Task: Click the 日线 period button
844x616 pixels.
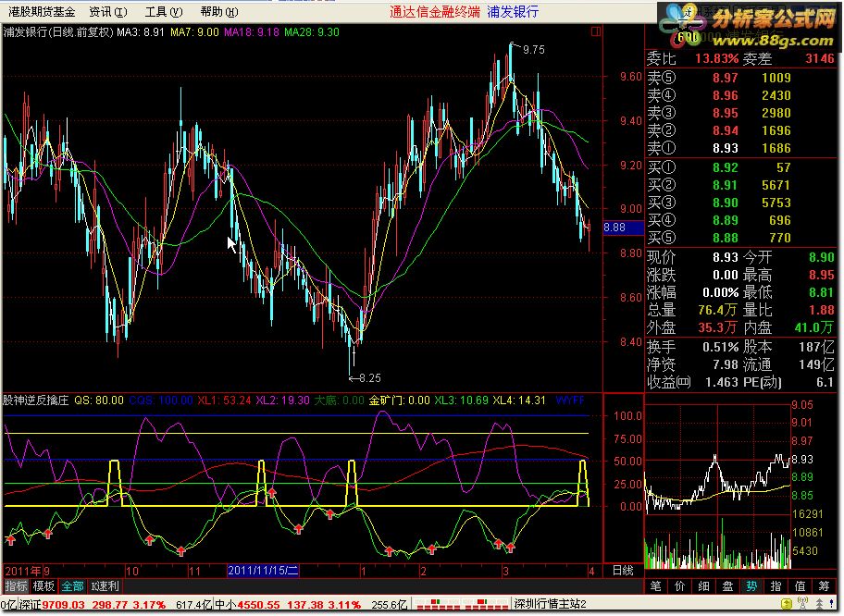Action: click(x=623, y=571)
